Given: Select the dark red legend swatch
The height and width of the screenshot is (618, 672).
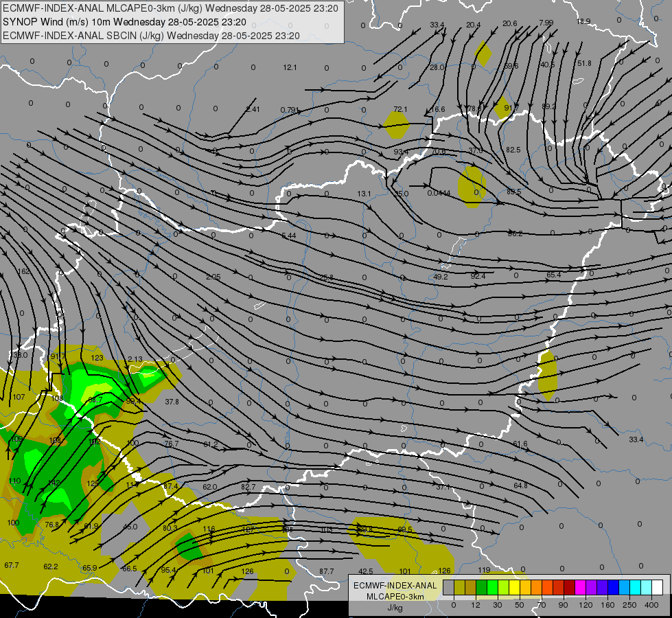Looking at the screenshot, I should click(x=570, y=587).
